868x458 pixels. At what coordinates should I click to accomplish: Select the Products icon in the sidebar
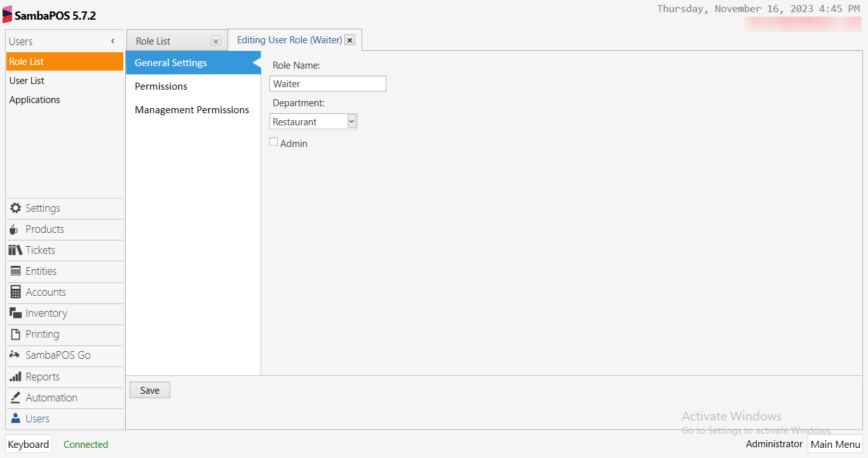tap(44, 229)
